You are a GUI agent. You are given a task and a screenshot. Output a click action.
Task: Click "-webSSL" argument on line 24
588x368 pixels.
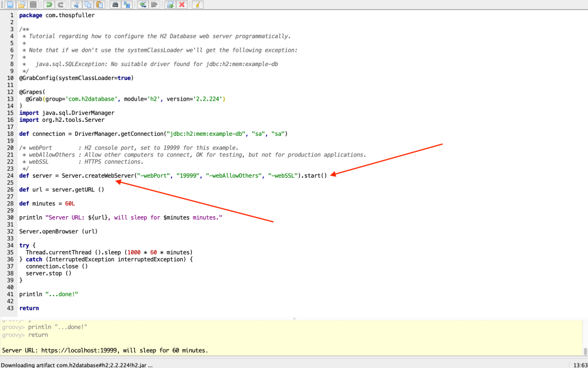(x=283, y=175)
